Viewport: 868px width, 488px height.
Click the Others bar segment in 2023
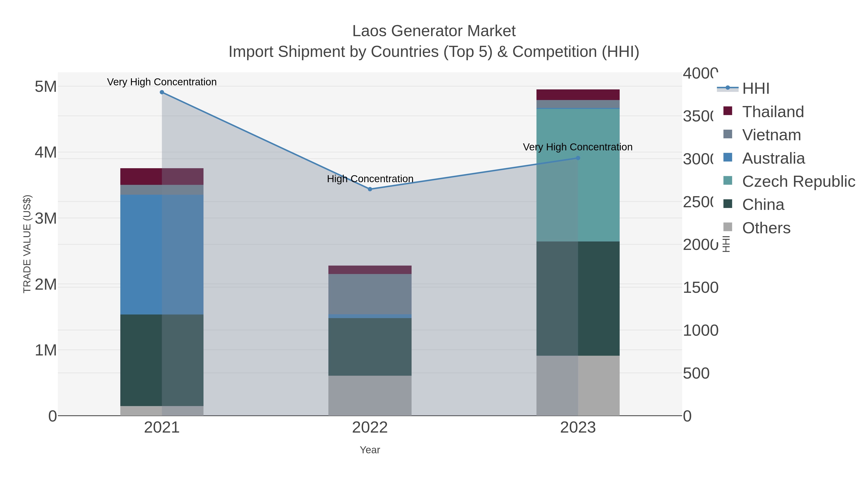click(578, 386)
